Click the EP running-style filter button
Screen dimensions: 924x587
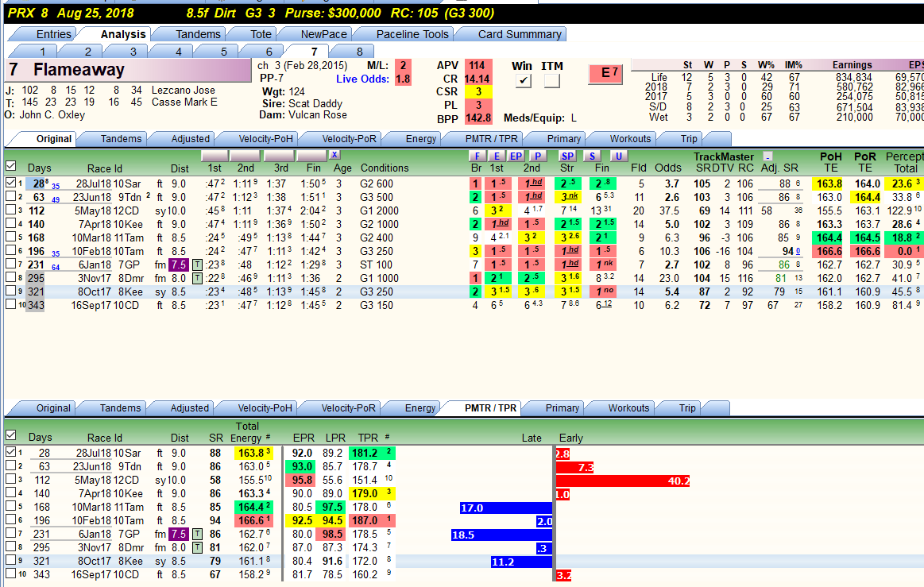coord(516,156)
